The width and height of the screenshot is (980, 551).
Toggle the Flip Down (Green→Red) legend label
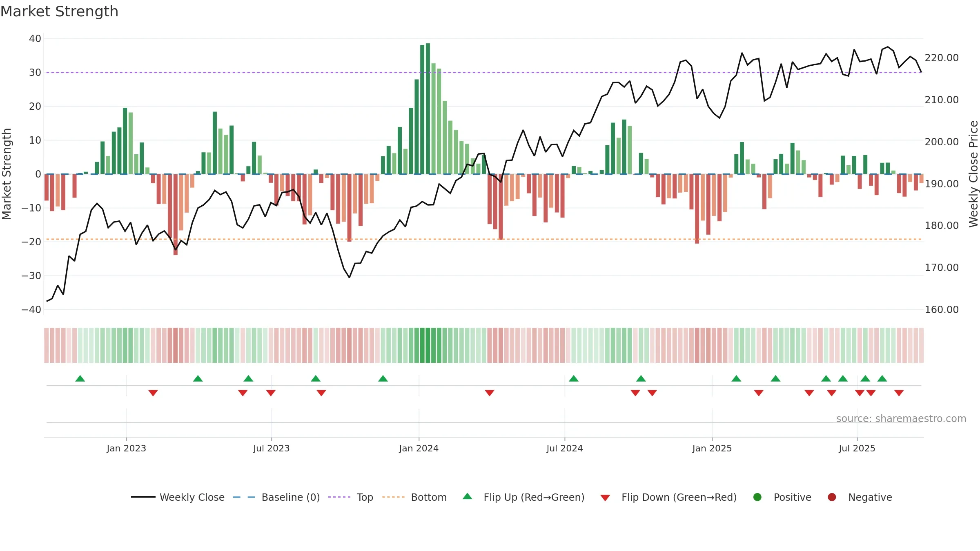coord(679,497)
